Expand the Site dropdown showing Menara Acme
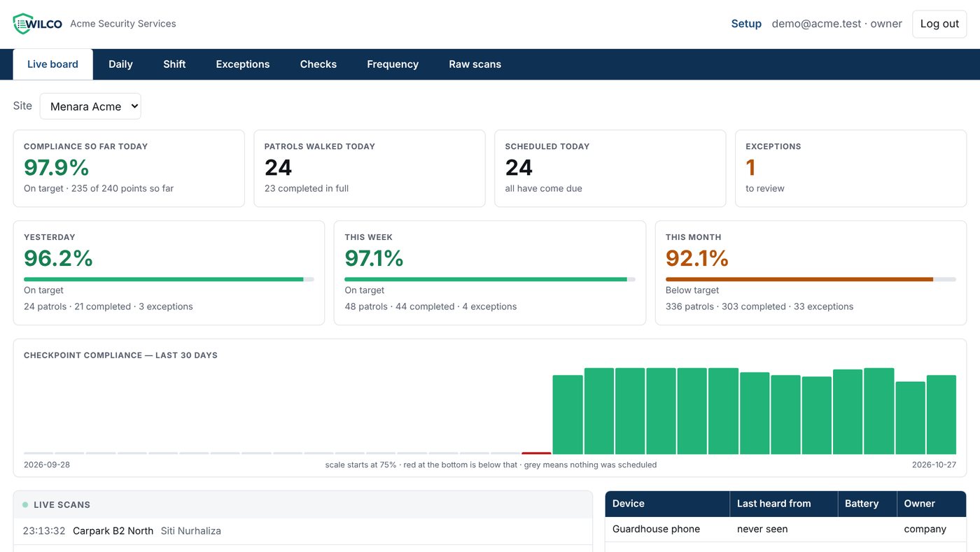 90,106
